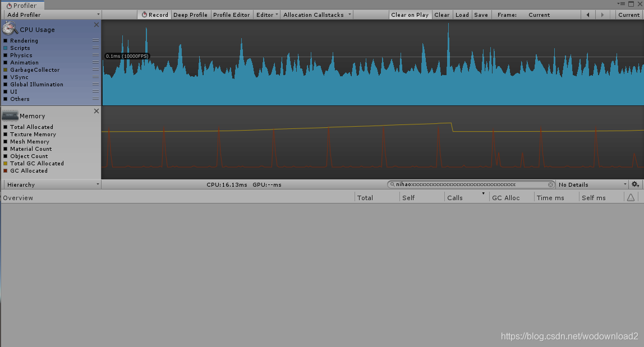
Task: Open the profiler details gear menu
Action: point(636,184)
